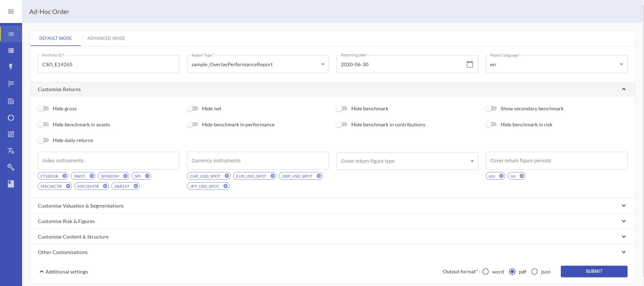Expand Customise Risk & Figures section
Viewport: 644px width, 286px height.
pos(333,221)
